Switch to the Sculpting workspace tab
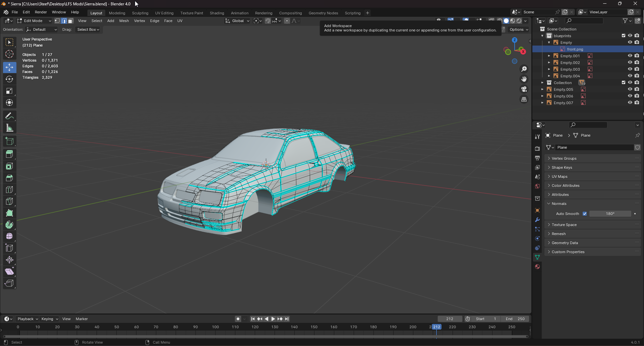644x346 pixels. pos(140,13)
